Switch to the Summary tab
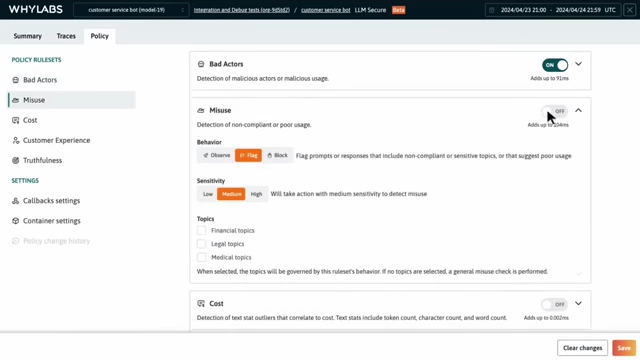The height and width of the screenshot is (360, 640). pyautogui.click(x=27, y=36)
